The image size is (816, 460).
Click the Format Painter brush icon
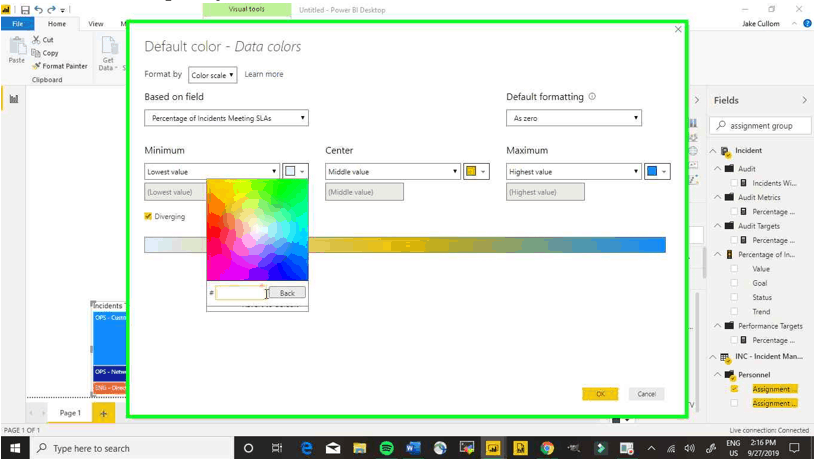pyautogui.click(x=36, y=66)
